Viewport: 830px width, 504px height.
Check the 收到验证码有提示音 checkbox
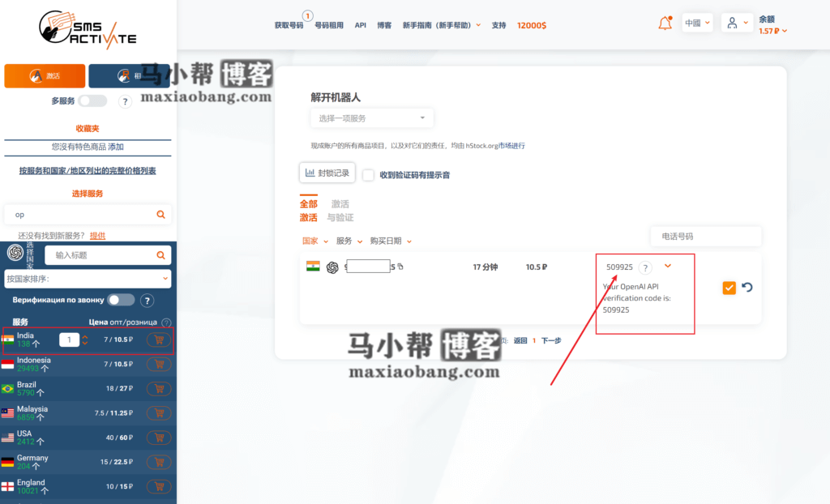coord(369,174)
